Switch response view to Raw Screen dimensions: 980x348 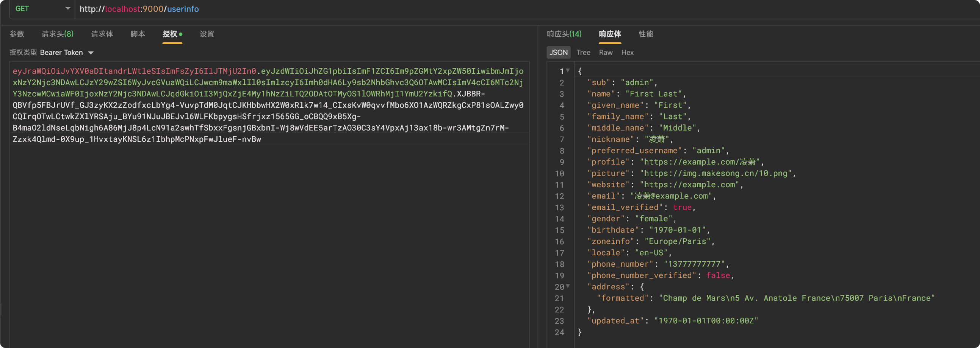pos(605,53)
